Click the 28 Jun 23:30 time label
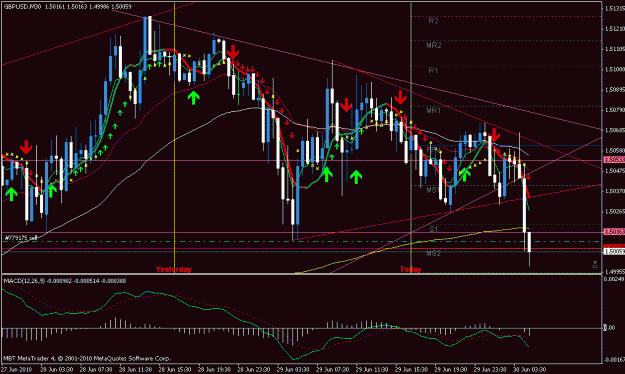This screenshot has width=625, height=374. tap(254, 370)
